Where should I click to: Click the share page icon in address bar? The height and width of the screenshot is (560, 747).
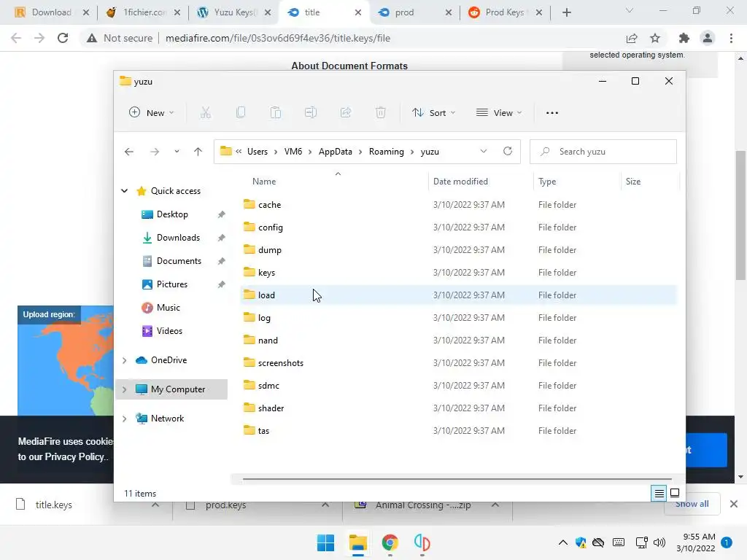pos(632,38)
